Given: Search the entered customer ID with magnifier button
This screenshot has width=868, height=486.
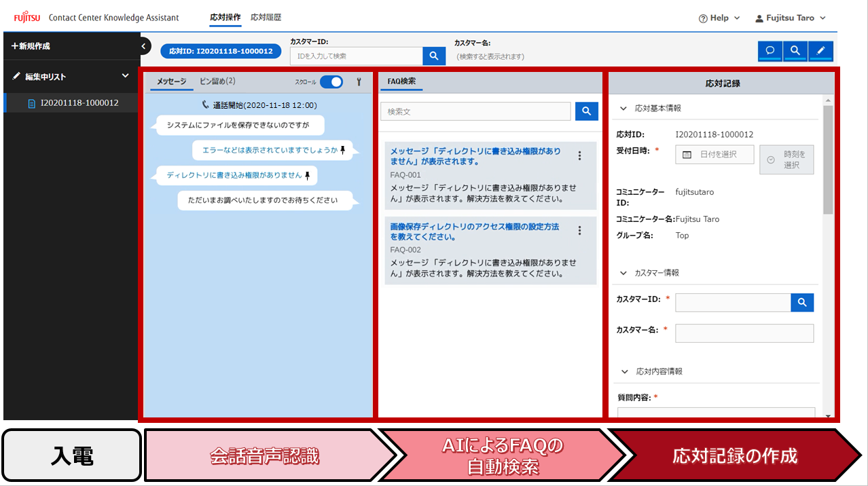Looking at the screenshot, I should [433, 56].
